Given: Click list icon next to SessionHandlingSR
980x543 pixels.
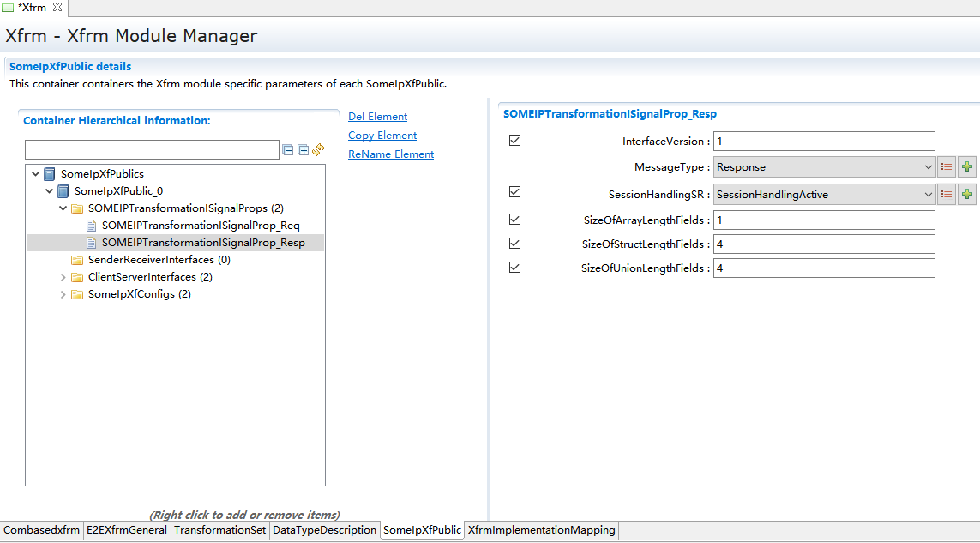Looking at the screenshot, I should (x=947, y=195).
